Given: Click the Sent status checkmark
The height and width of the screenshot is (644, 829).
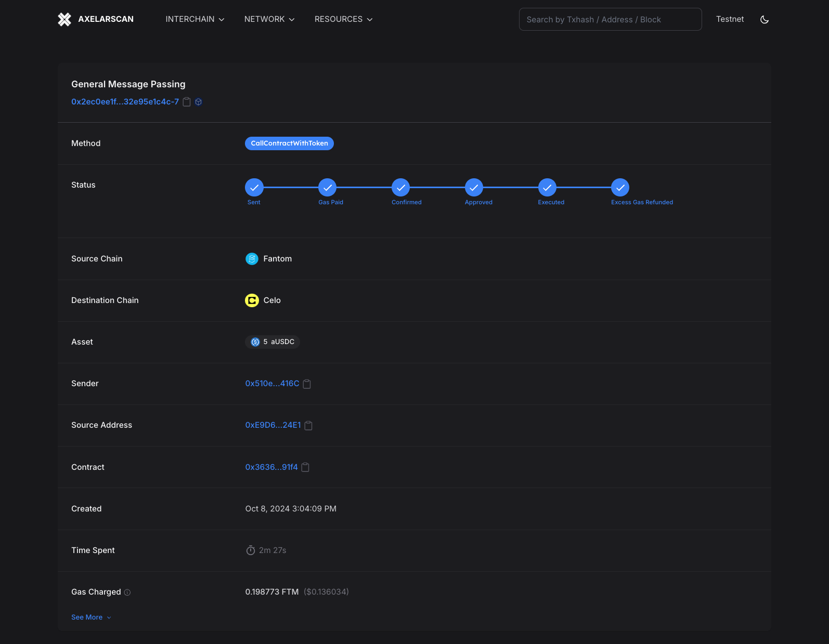Looking at the screenshot, I should tap(254, 188).
